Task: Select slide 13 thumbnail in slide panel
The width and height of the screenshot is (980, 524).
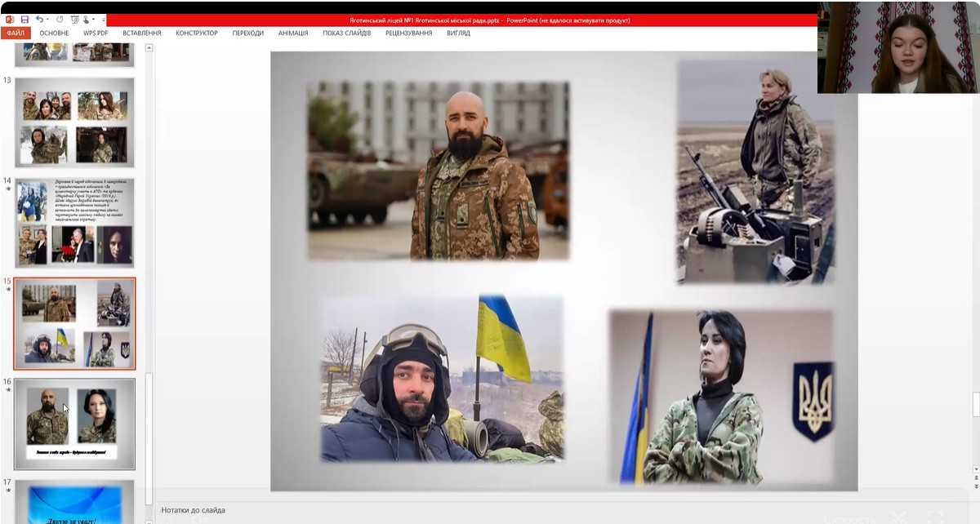Action: click(x=74, y=122)
